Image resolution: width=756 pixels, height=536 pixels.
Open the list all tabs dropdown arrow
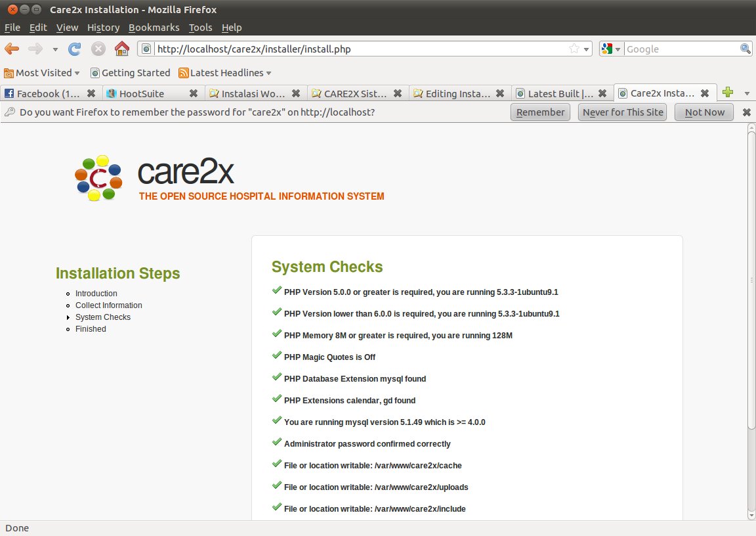tap(747, 93)
